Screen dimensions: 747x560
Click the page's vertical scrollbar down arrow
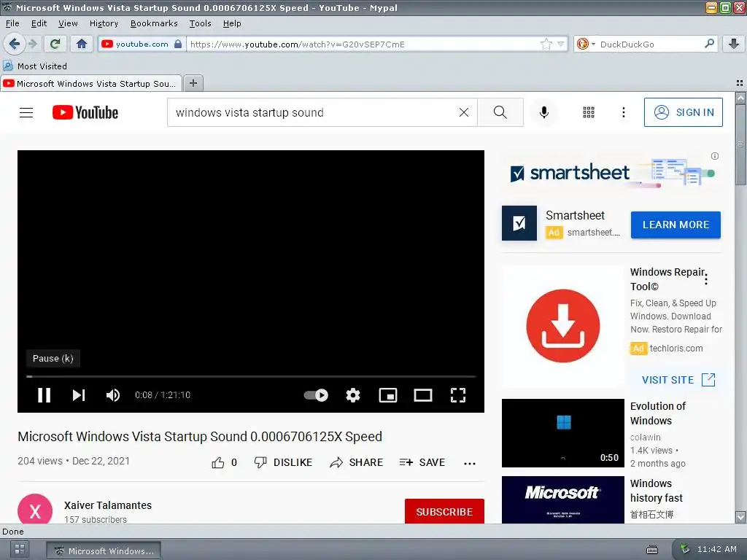(740, 517)
